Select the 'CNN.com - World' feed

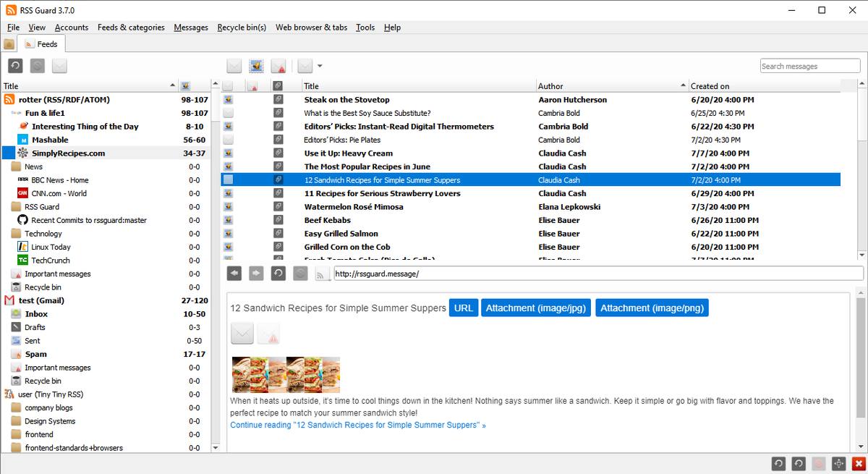tap(59, 193)
